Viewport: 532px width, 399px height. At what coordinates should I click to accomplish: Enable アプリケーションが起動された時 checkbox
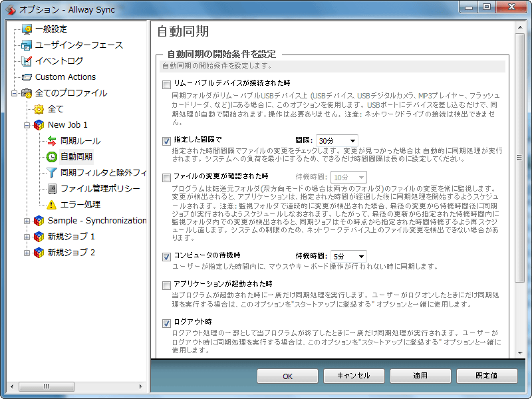[x=166, y=285]
